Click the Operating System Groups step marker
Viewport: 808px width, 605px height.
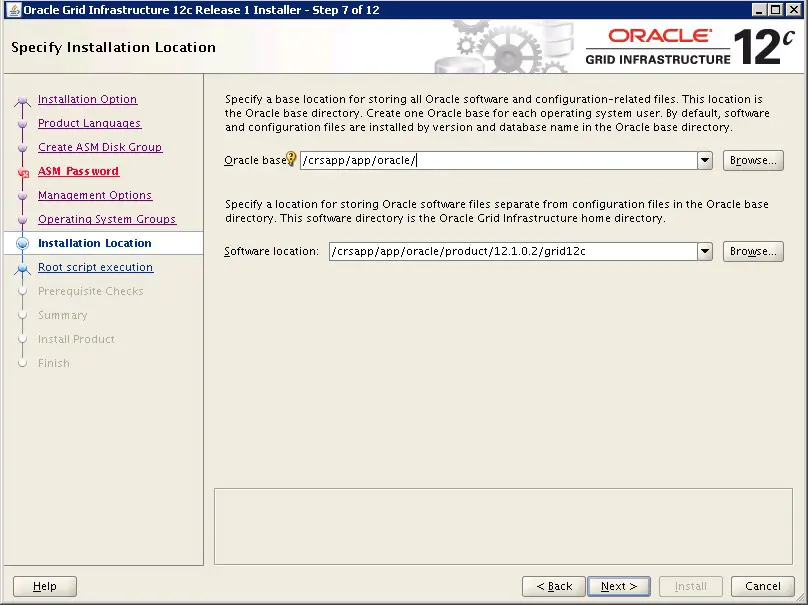(x=22, y=220)
